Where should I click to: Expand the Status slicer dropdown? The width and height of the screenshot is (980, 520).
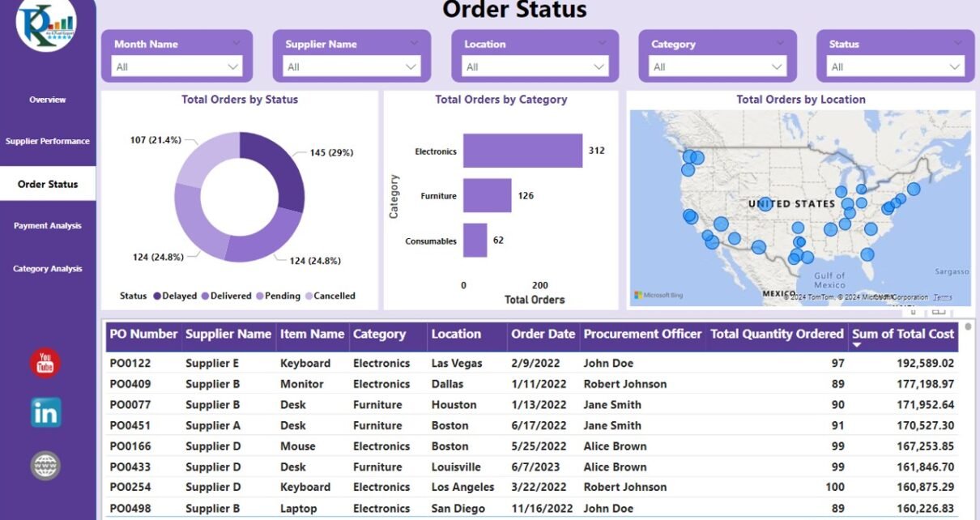[954, 67]
